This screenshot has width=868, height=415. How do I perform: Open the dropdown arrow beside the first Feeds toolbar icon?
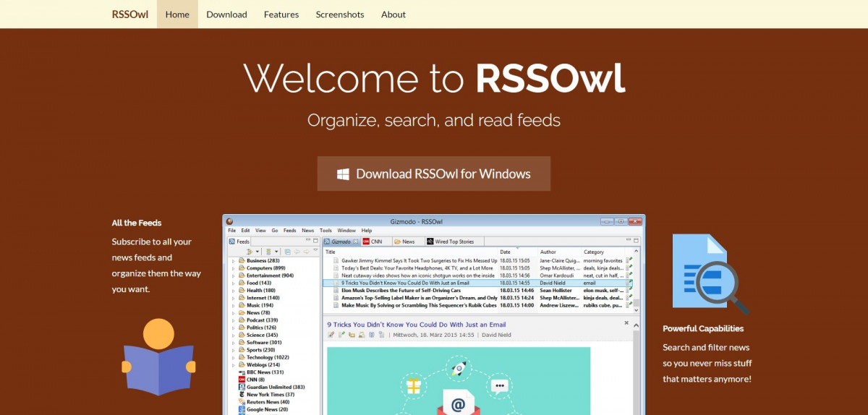(257, 252)
